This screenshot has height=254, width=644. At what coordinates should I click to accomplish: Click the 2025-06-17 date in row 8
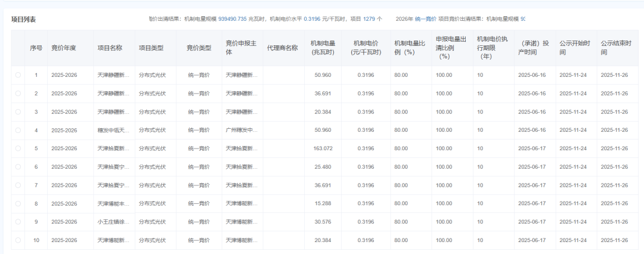click(532, 204)
